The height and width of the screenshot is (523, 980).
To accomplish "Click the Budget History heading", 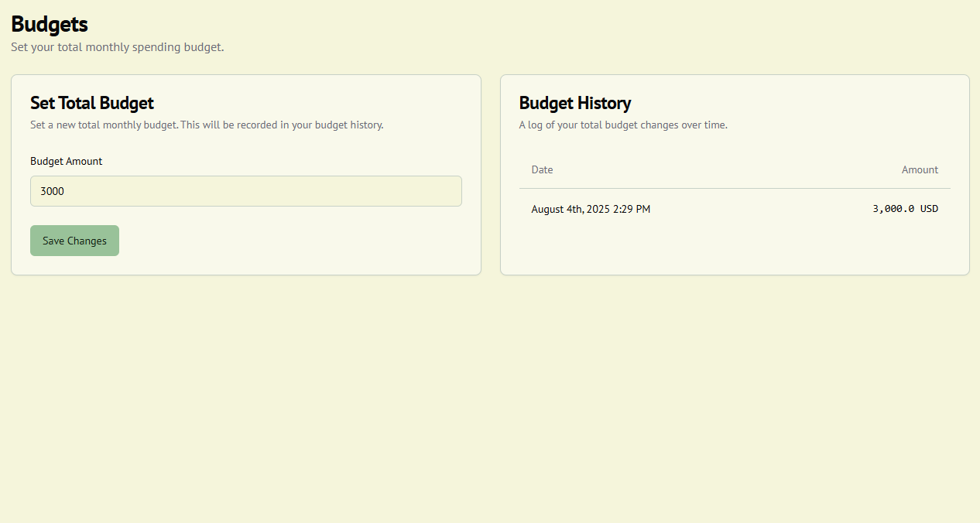I will (x=574, y=103).
